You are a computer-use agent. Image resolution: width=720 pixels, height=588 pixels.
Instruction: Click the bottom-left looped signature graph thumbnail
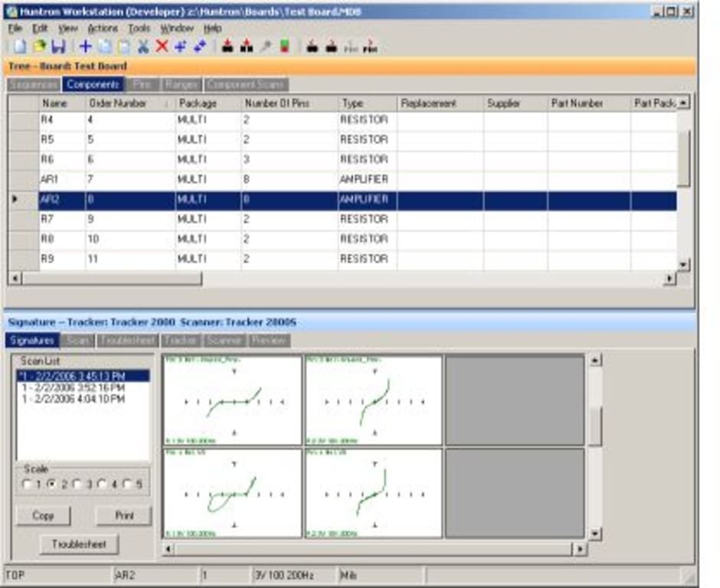click(233, 493)
